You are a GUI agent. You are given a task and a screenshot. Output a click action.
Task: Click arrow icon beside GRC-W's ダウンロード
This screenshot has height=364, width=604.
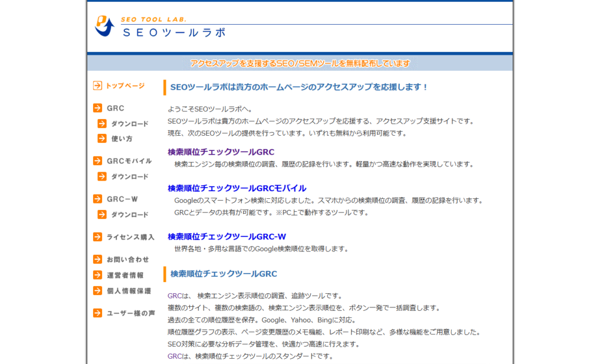pyautogui.click(x=101, y=215)
